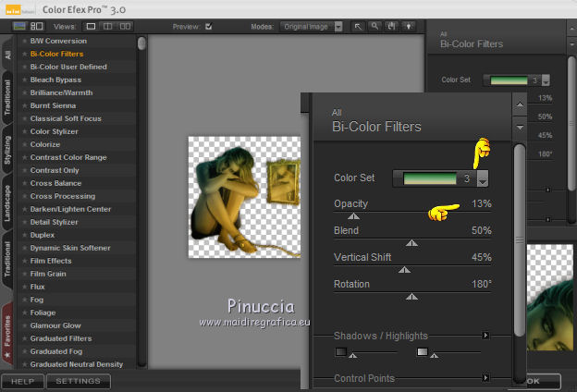Viewport: 577px width, 392px height.
Task: Click the down arrow in the enlarged Bi-Color Filters header
Action: tap(520, 128)
